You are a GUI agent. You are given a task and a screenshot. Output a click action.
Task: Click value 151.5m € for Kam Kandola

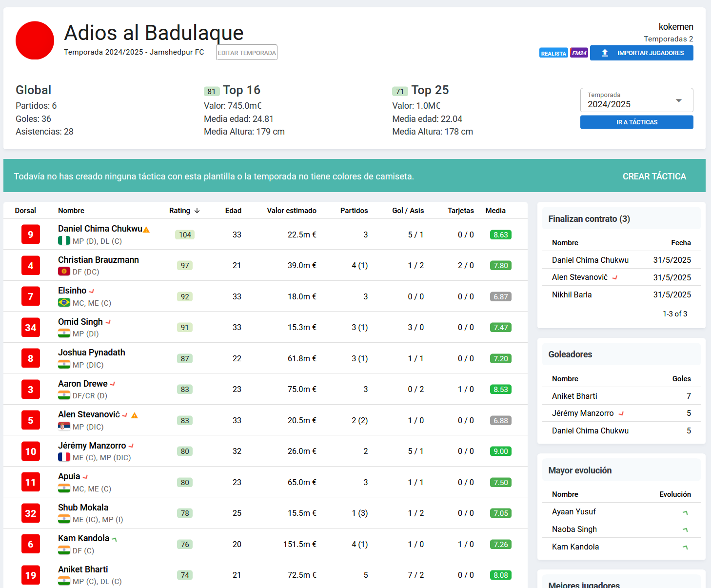click(x=300, y=544)
